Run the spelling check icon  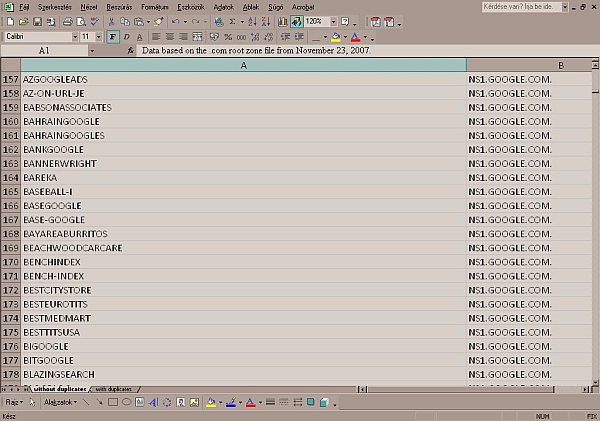[95, 22]
